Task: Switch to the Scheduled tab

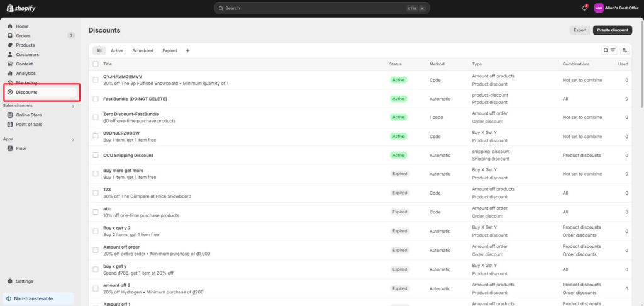Action: tap(143, 50)
